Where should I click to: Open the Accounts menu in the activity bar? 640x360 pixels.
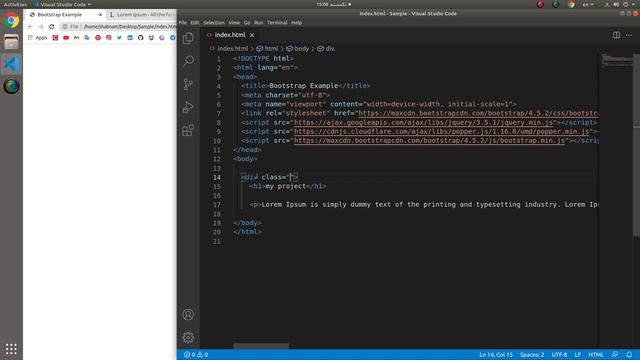[188, 315]
